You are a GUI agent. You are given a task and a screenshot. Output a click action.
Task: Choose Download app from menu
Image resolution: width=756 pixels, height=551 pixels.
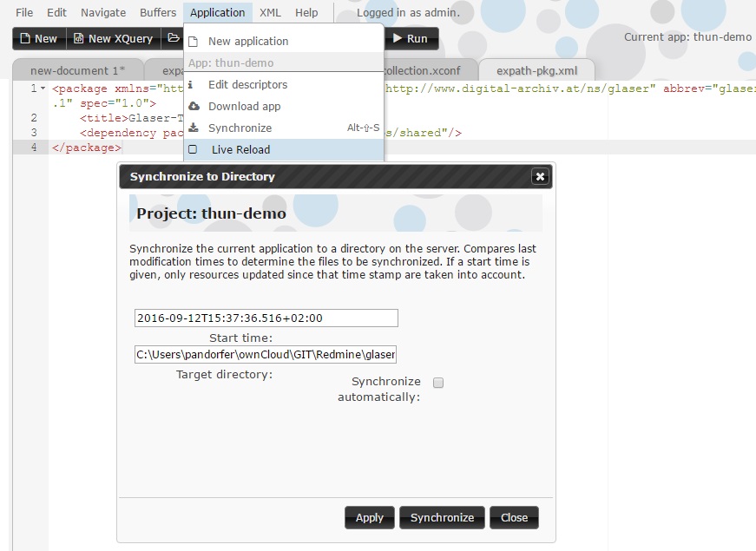point(284,107)
